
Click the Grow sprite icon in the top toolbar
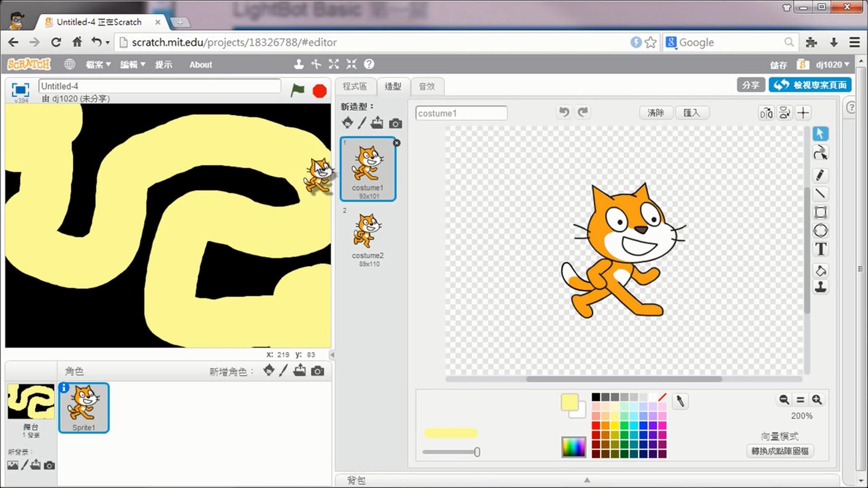334,64
